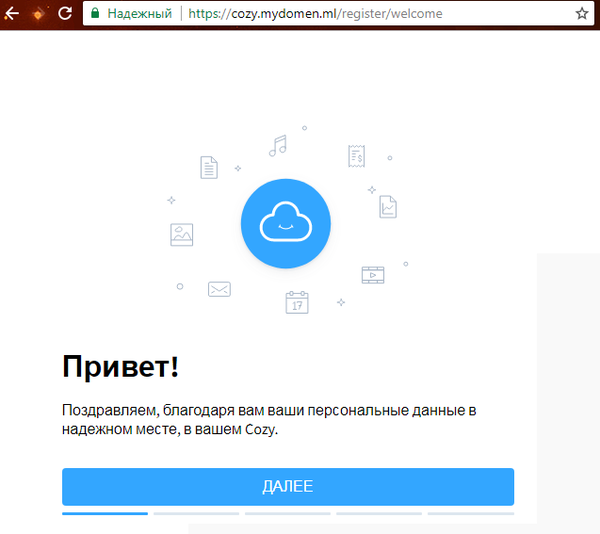Click the calendar icon showing 17
This screenshot has height=534, width=600.
pos(297,303)
